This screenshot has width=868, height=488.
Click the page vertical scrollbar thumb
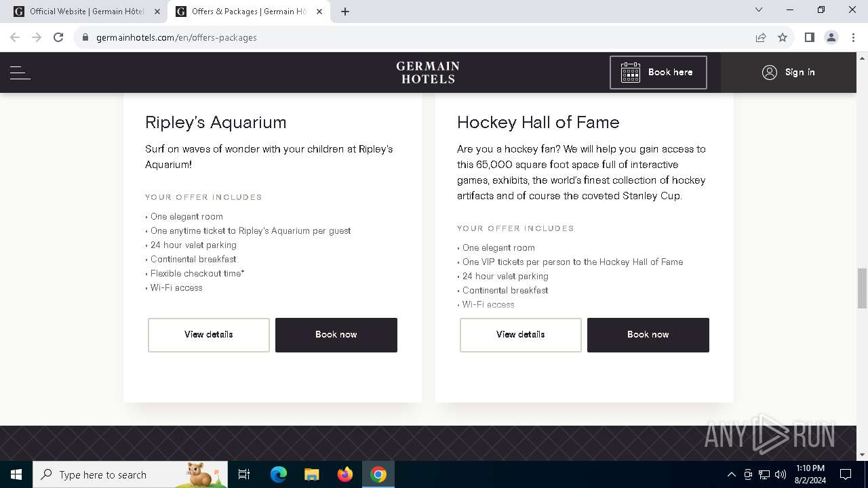tap(862, 288)
